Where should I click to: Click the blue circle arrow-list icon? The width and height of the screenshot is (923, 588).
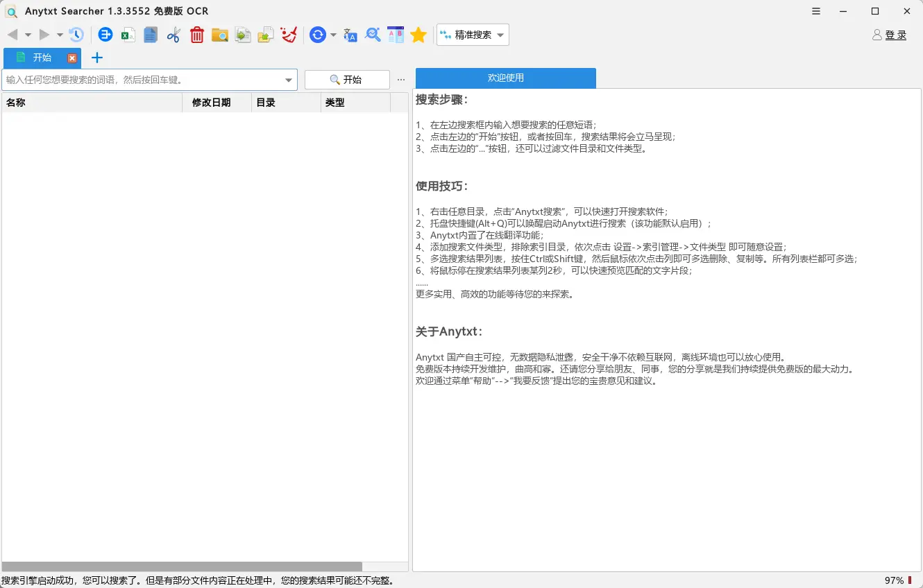pyautogui.click(x=105, y=35)
